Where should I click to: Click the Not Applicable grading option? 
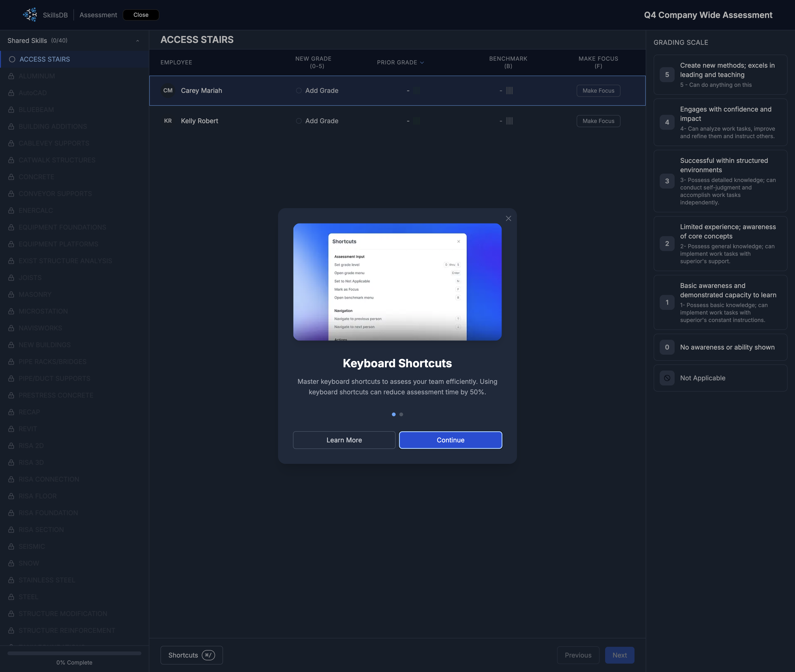coord(720,378)
